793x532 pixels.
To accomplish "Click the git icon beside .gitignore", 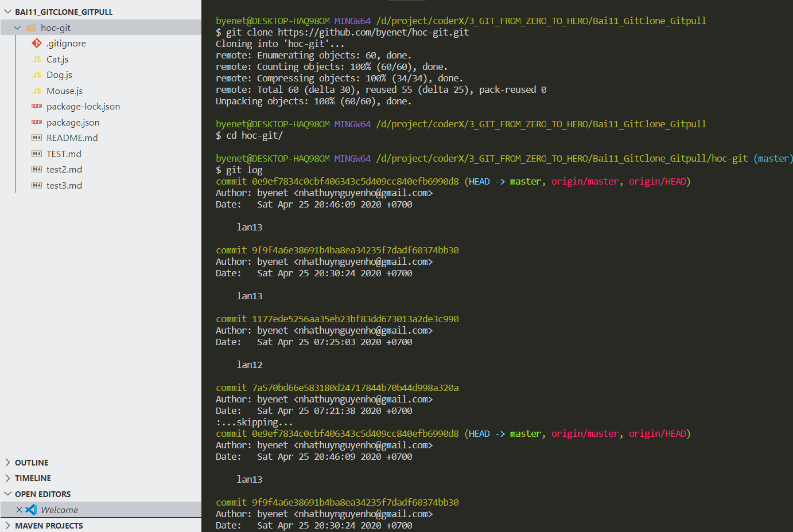I will [37, 43].
